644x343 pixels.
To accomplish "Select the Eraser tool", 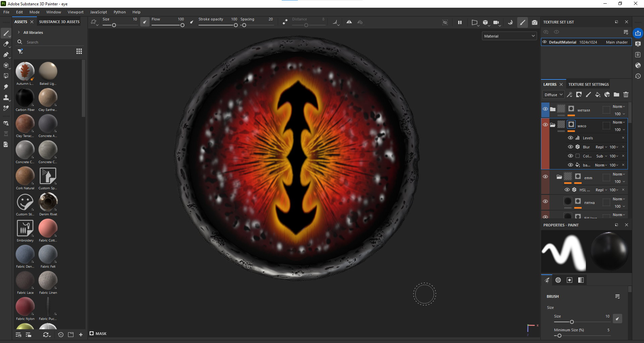I will pyautogui.click(x=6, y=44).
